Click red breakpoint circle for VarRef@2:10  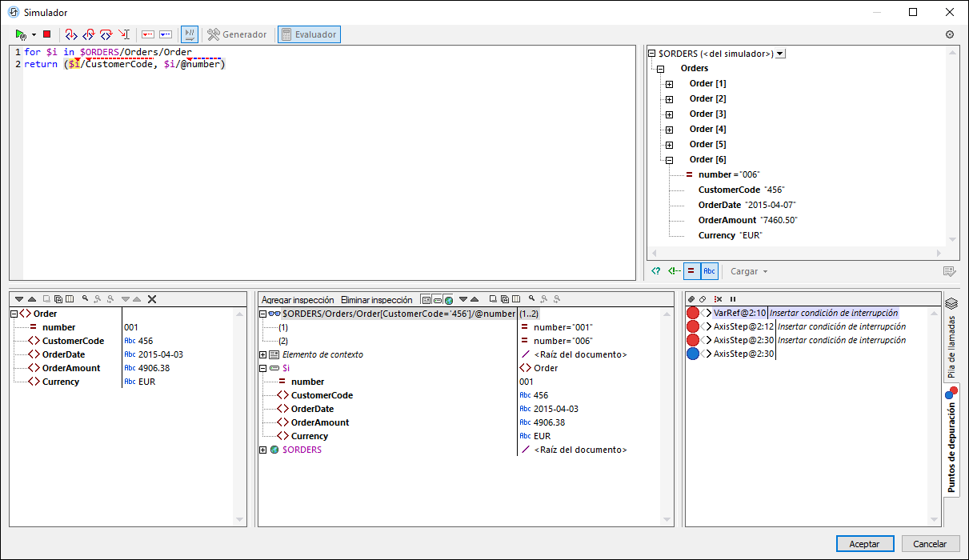693,313
